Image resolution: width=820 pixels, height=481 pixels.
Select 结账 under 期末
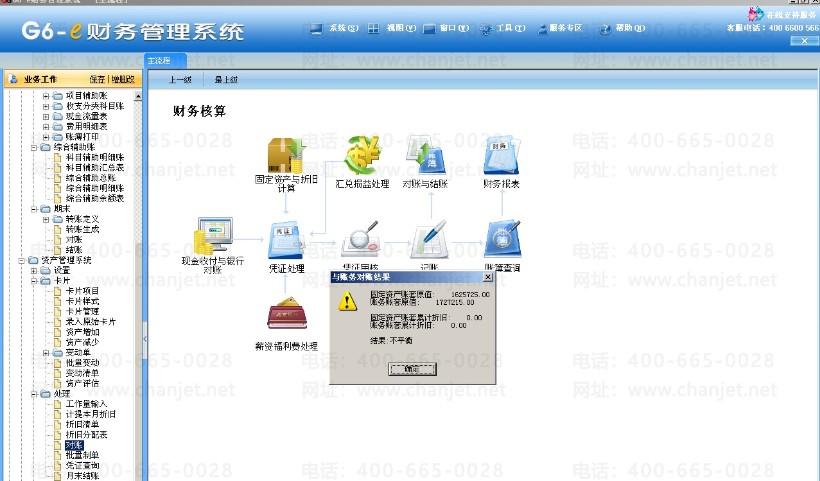click(74, 250)
